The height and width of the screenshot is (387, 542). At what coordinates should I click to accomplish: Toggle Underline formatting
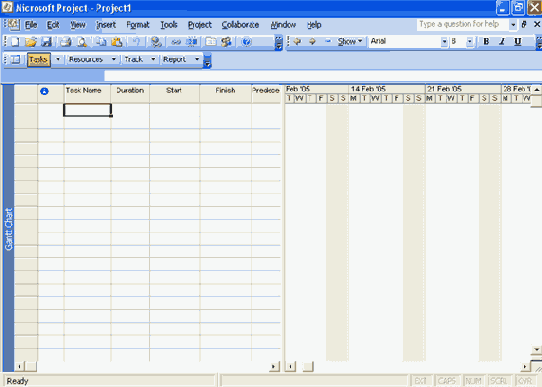click(517, 41)
